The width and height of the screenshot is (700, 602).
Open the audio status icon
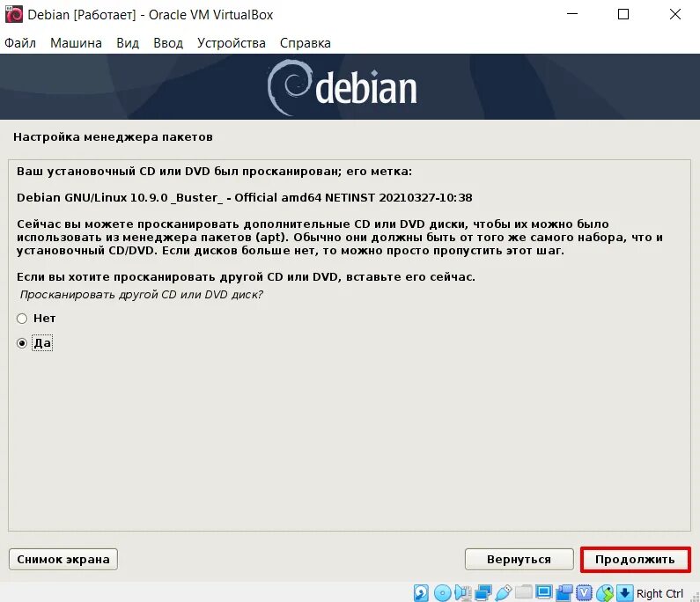pos(463,593)
